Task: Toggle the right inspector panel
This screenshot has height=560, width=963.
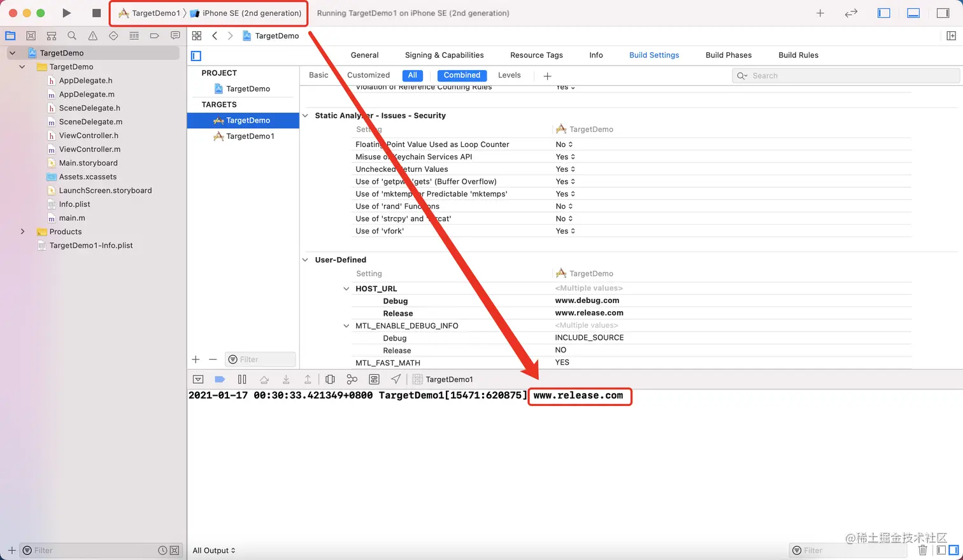Action: 943,13
